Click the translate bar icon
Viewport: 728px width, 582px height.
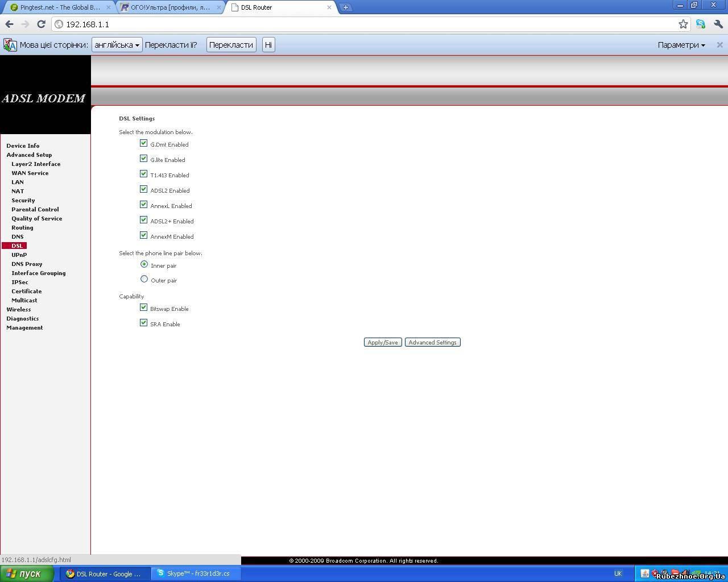pyautogui.click(x=10, y=45)
